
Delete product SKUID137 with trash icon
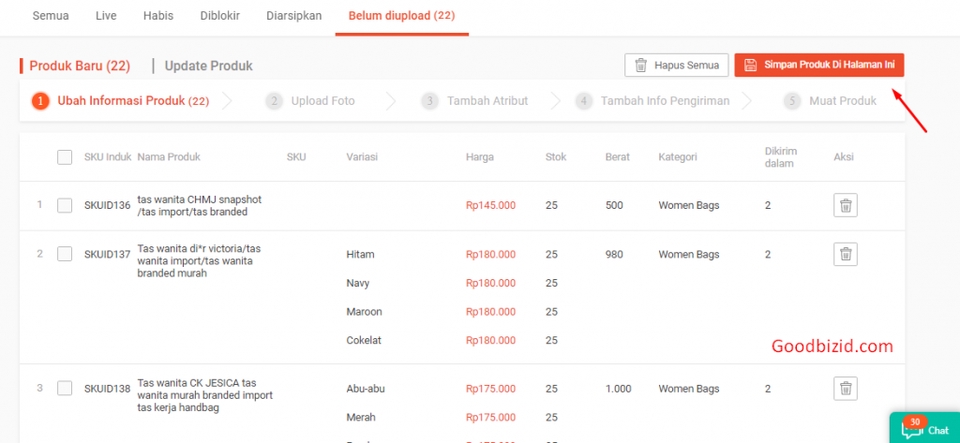[845, 254]
